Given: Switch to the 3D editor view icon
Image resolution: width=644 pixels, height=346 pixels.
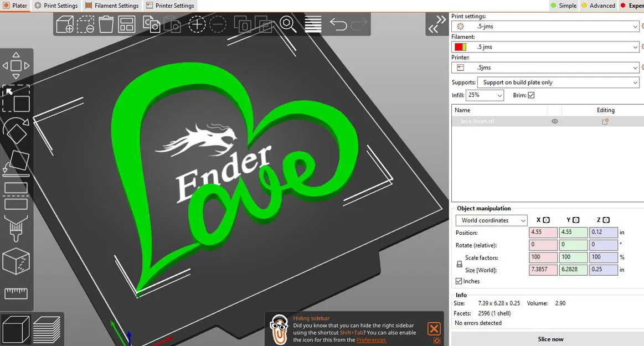Looking at the screenshot, I should click(16, 329).
